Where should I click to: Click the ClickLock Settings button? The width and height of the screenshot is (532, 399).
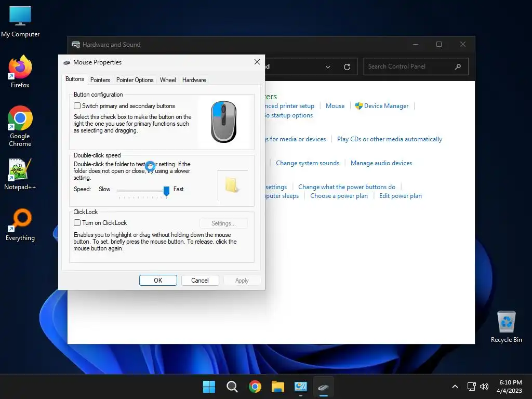click(223, 223)
